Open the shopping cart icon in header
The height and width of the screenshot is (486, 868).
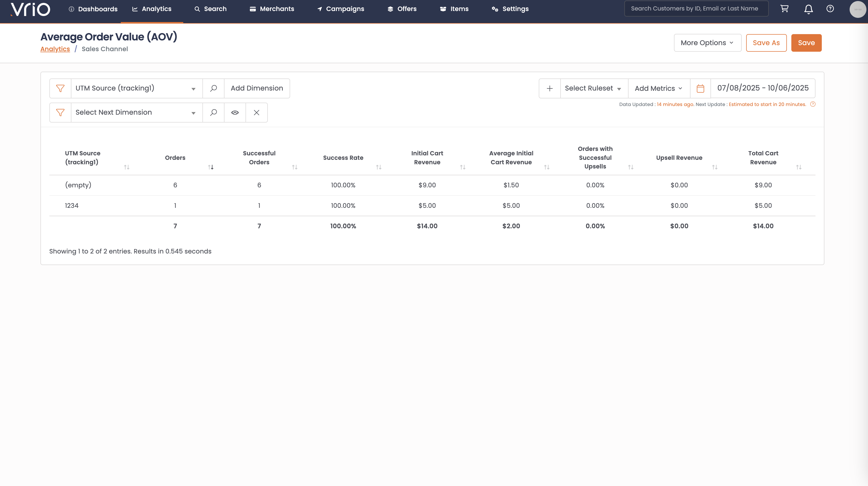tap(785, 9)
